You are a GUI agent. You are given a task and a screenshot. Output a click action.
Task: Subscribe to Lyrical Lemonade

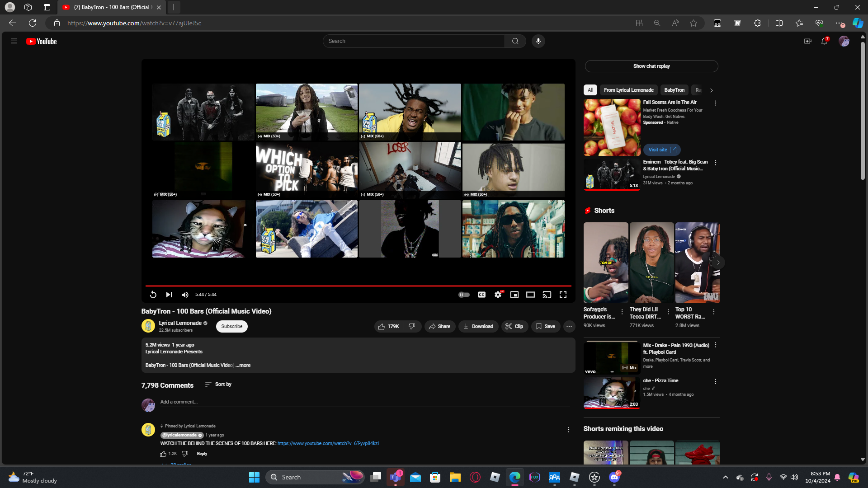pyautogui.click(x=232, y=326)
